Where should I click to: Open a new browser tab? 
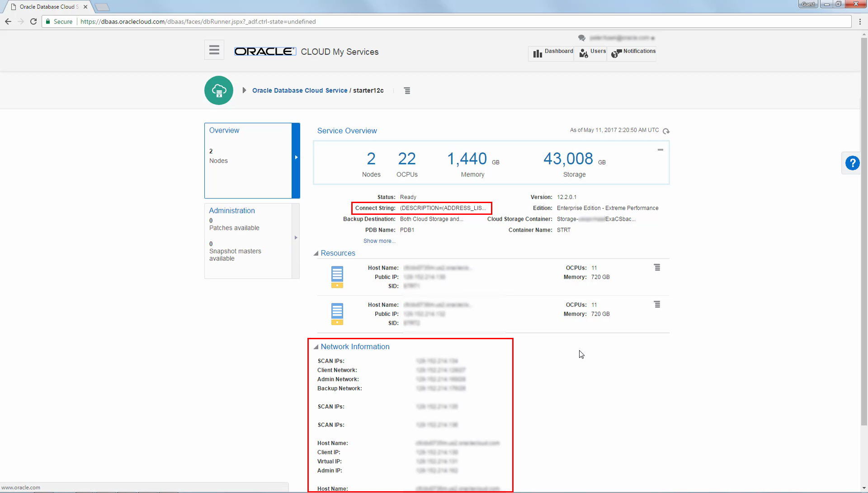click(102, 7)
